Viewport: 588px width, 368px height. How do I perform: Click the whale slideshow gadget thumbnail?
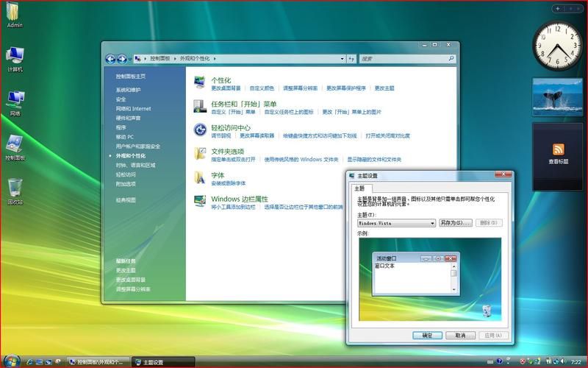(557, 95)
